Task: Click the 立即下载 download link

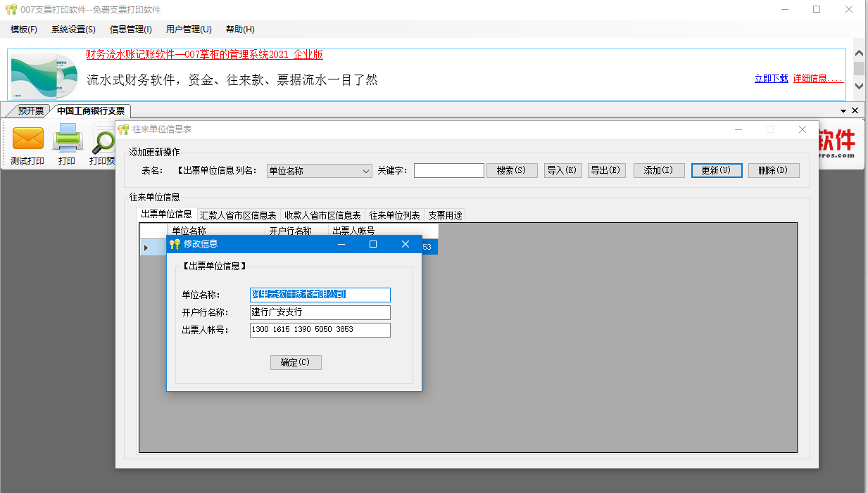Action: [770, 79]
